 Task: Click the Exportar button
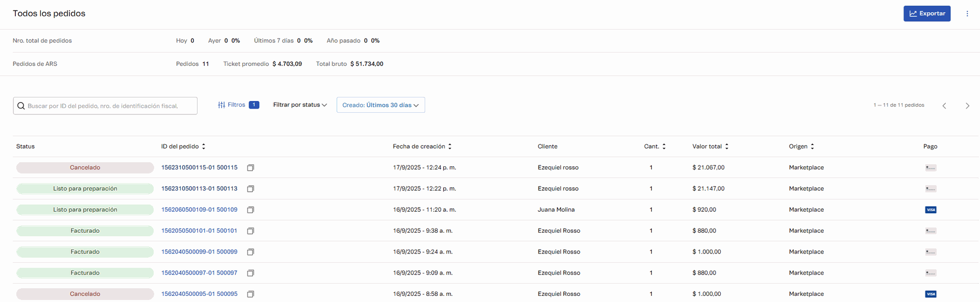926,14
